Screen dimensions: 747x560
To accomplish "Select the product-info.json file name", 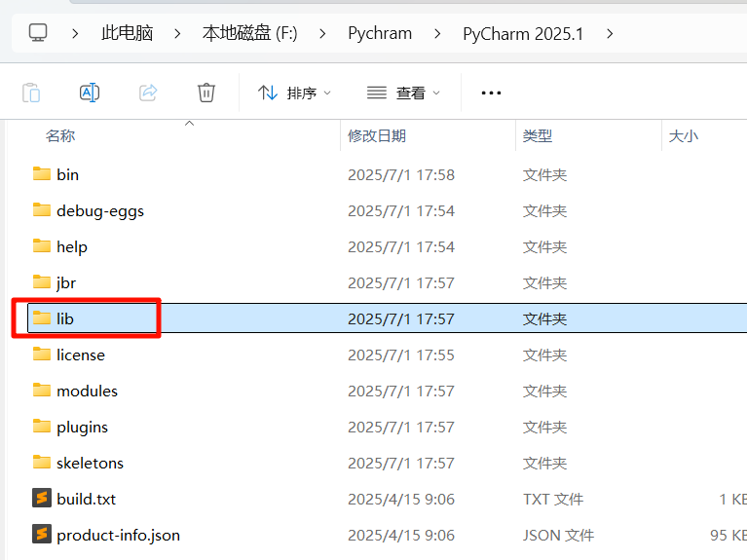I will pyautogui.click(x=118, y=536).
